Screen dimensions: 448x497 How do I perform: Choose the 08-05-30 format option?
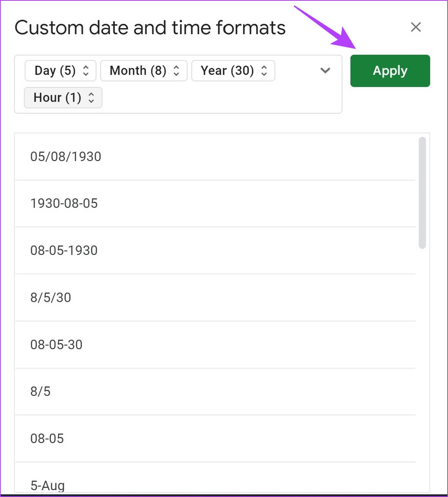pos(57,345)
